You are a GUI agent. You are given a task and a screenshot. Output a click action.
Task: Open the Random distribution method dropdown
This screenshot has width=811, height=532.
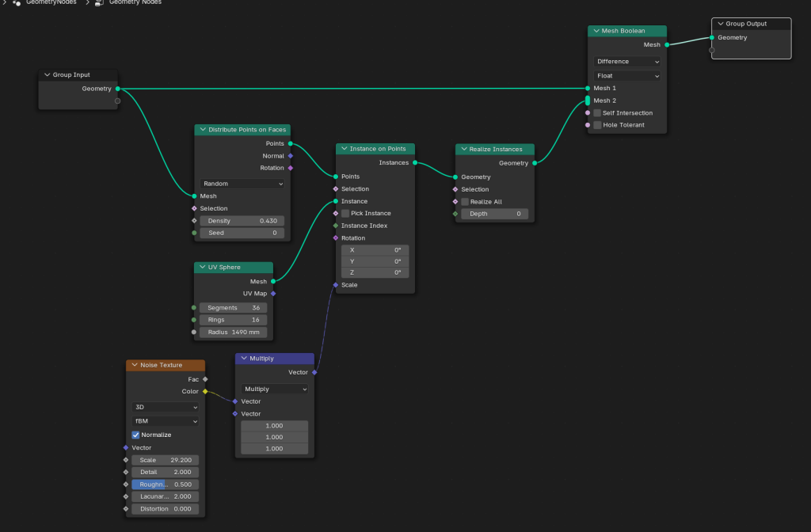point(242,184)
